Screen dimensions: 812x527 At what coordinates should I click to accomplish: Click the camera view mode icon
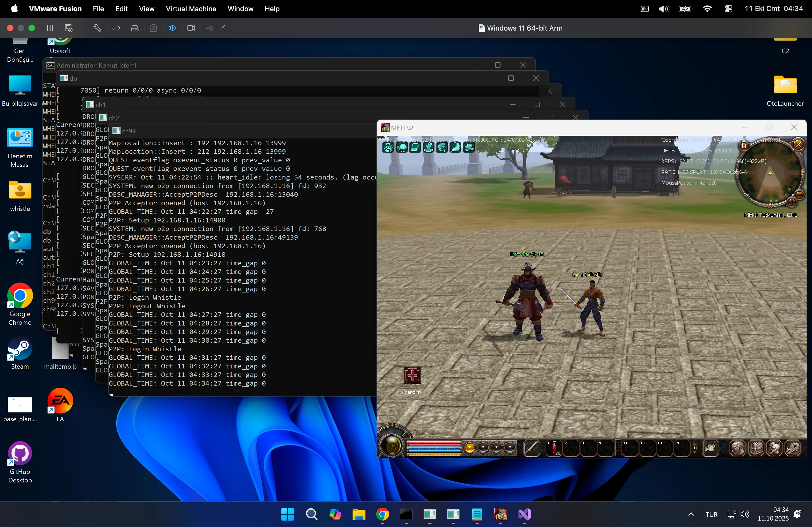(710, 448)
